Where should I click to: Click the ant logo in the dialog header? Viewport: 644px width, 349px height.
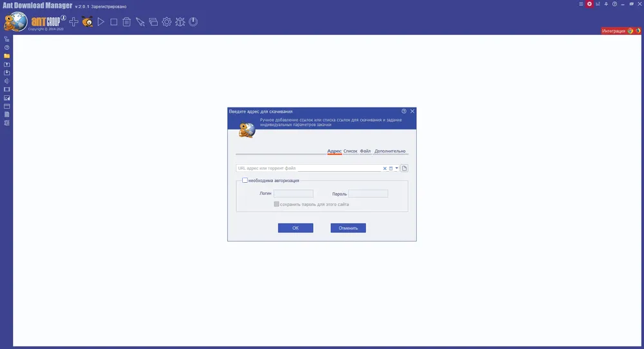coord(247,129)
